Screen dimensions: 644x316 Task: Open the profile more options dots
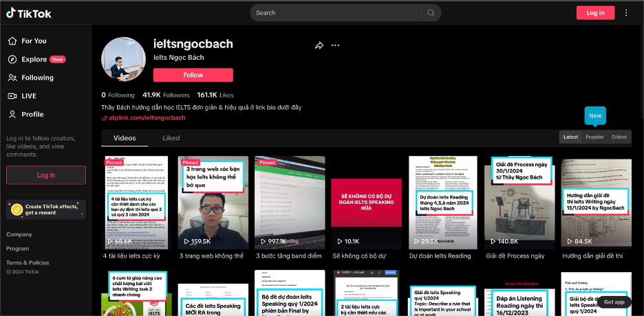[336, 45]
